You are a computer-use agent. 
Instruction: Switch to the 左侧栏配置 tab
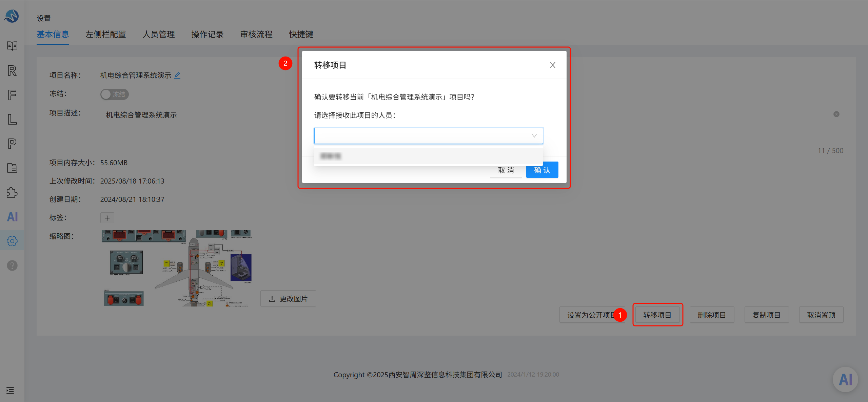tap(106, 34)
